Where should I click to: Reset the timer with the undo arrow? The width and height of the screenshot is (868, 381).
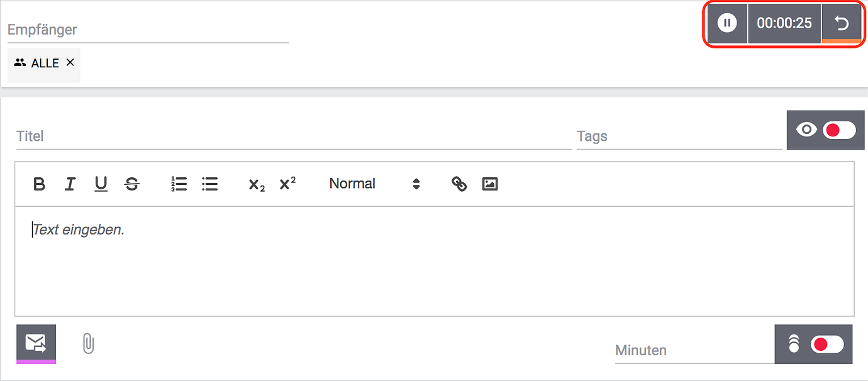point(842,23)
